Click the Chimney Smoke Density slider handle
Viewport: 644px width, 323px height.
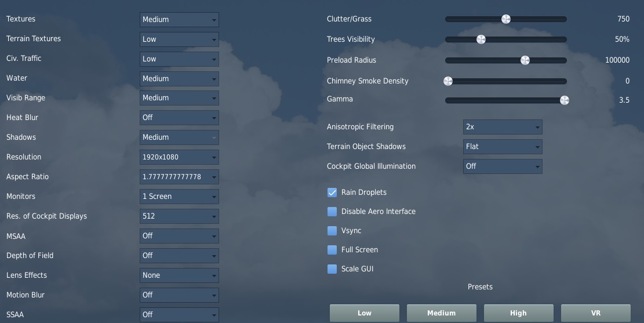(448, 81)
